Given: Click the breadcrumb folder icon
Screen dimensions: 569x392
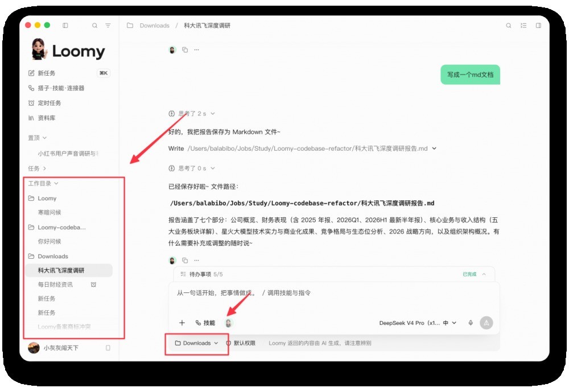Looking at the screenshot, I should coord(130,26).
